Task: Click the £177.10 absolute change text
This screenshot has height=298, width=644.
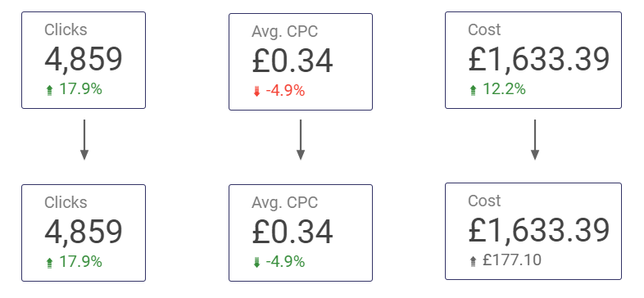Action: (512, 260)
